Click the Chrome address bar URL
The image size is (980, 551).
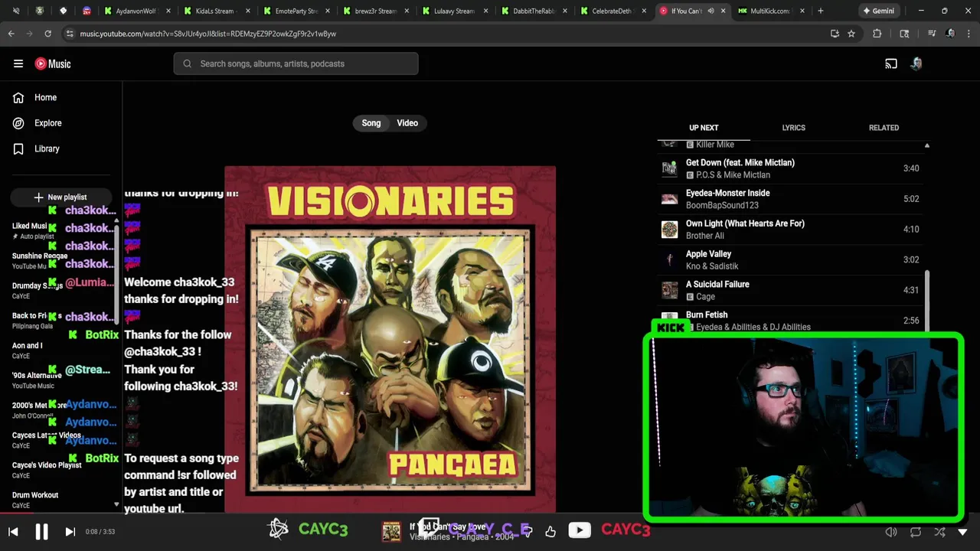[x=208, y=34]
